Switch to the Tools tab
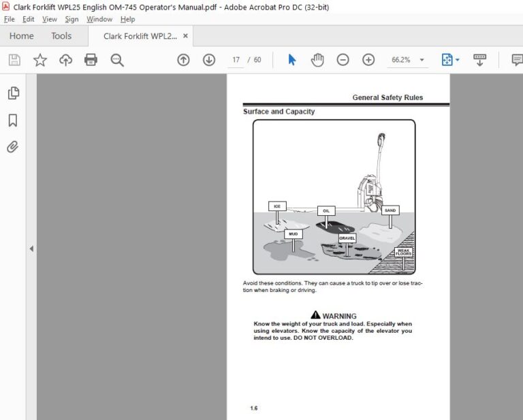523x420 pixels. [61, 36]
